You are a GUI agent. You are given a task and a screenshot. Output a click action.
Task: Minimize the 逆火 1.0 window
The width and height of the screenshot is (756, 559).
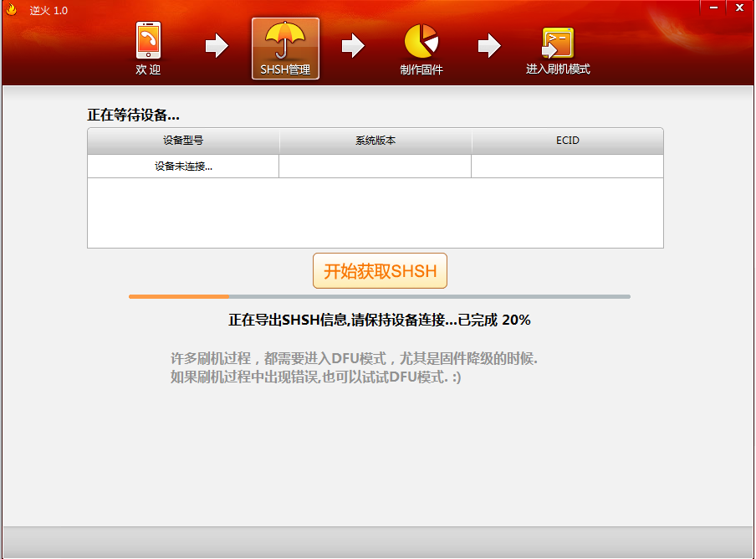713,8
